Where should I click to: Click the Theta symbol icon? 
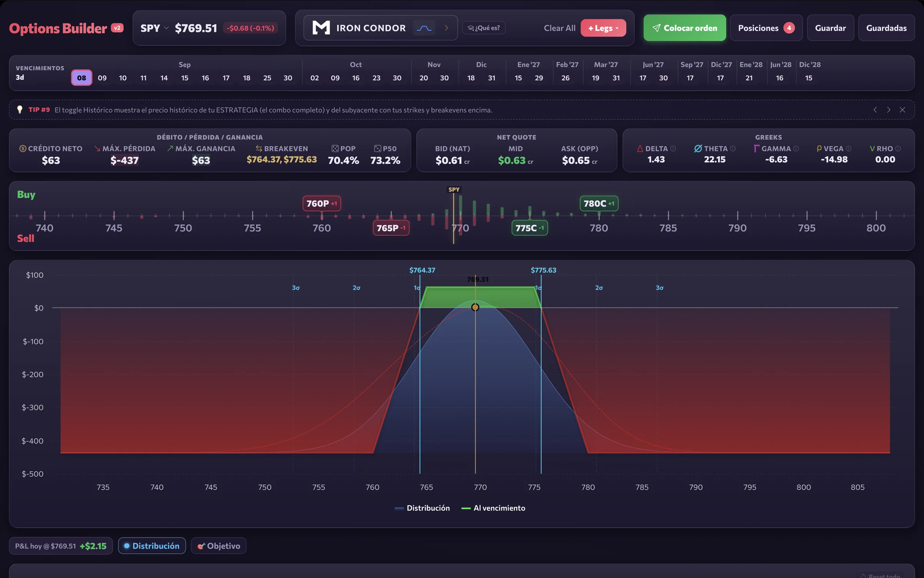(x=698, y=149)
